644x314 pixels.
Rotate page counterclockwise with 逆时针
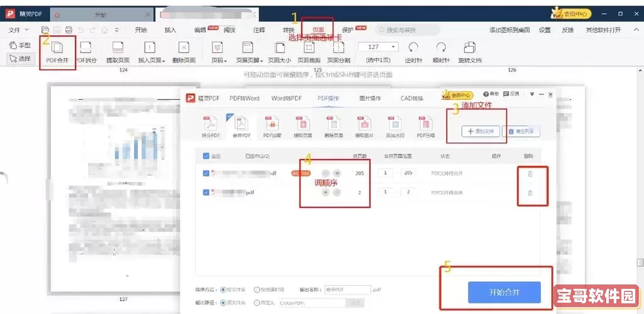[413, 52]
